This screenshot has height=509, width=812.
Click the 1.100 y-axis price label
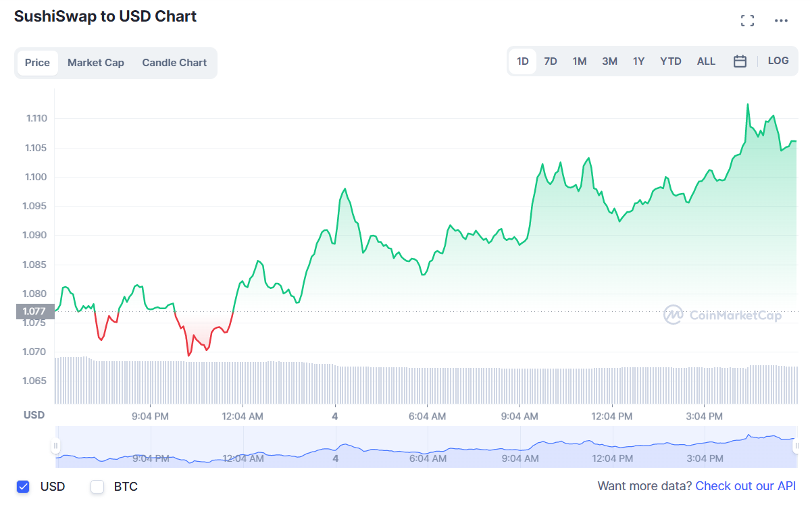click(x=36, y=177)
